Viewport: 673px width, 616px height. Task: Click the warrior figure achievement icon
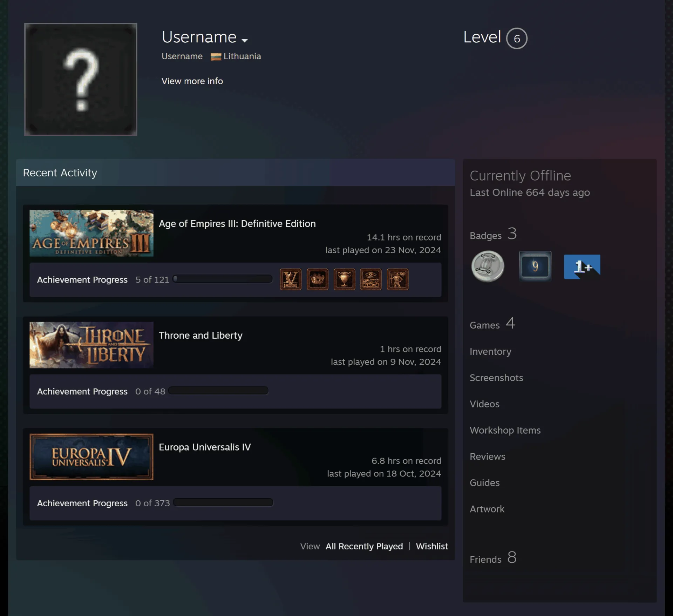398,279
